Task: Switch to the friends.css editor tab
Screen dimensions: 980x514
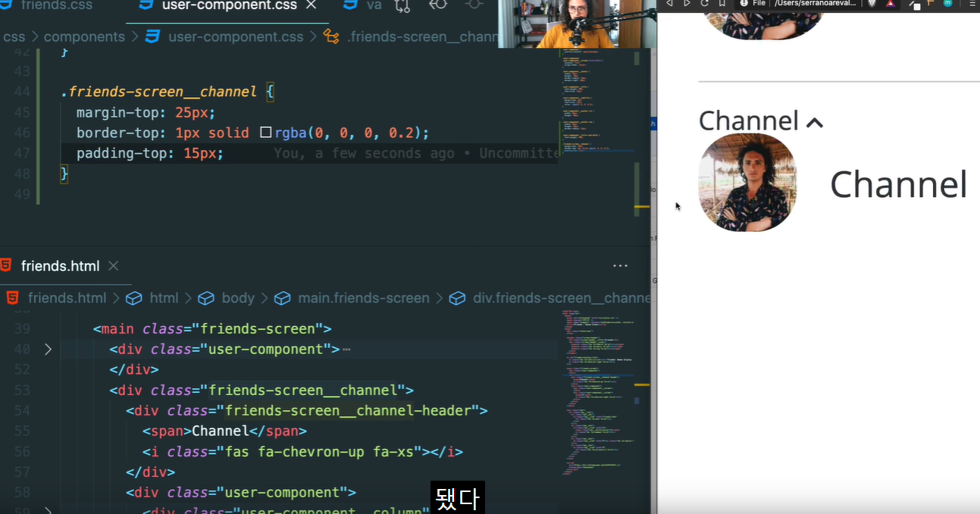Action: point(55,5)
